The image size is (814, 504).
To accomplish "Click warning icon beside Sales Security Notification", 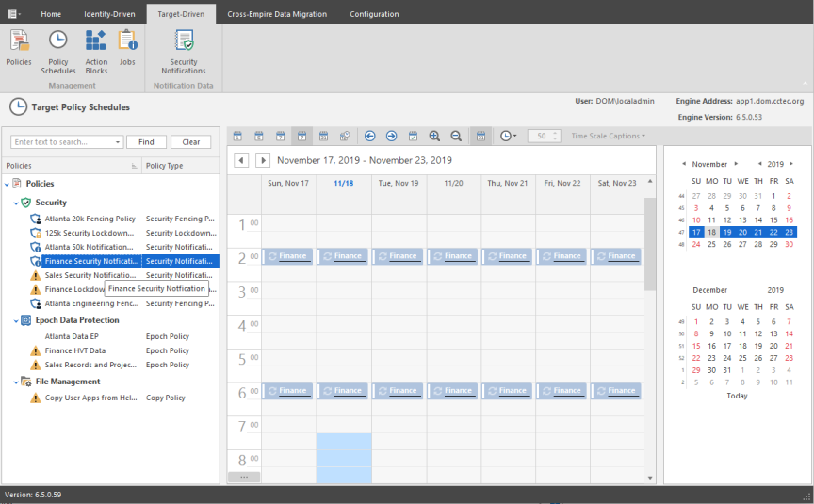I will [35, 275].
